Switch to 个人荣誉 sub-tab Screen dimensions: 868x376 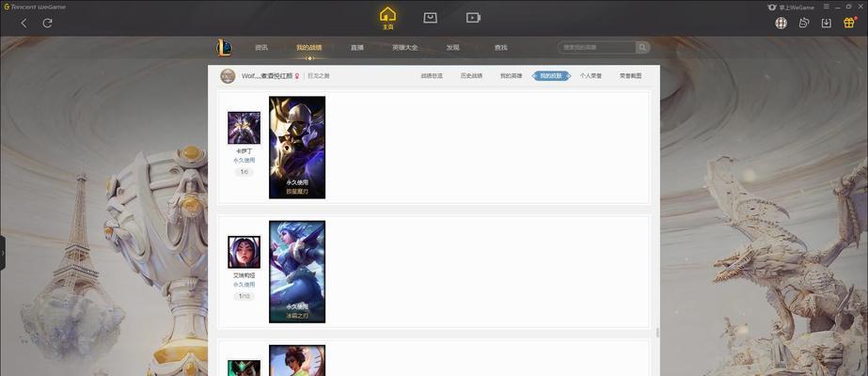[x=591, y=76]
